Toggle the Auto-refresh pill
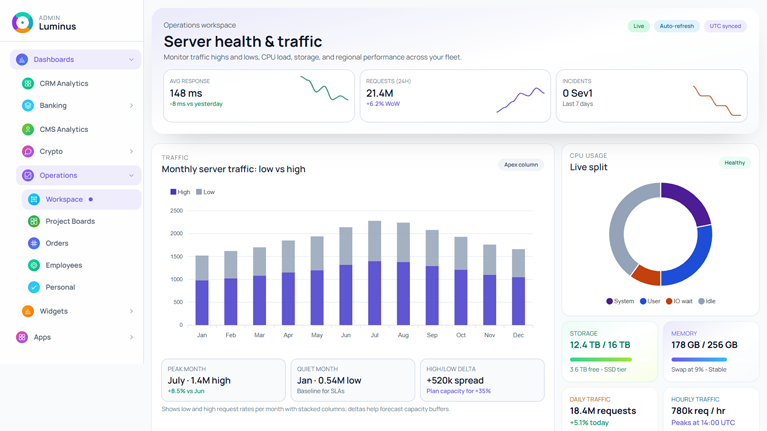 click(676, 26)
